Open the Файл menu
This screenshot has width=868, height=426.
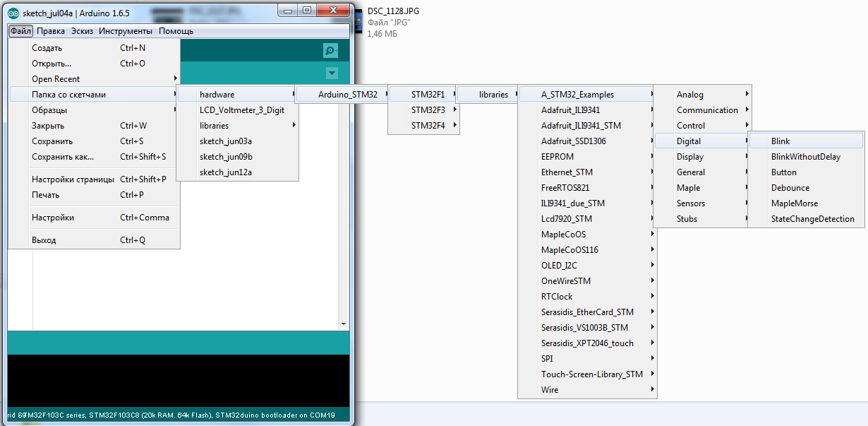(x=20, y=31)
